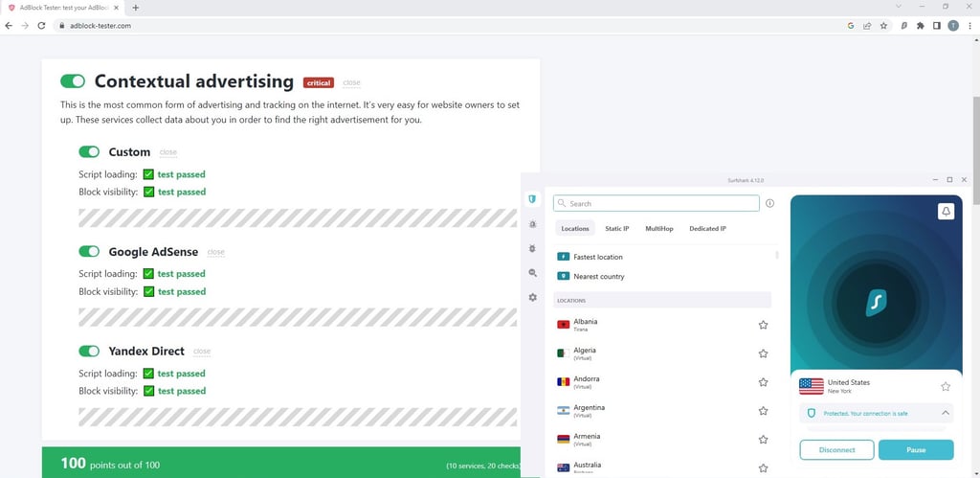The width and height of the screenshot is (980, 478).
Task: Click the Surfshark location search field
Action: coord(657,203)
